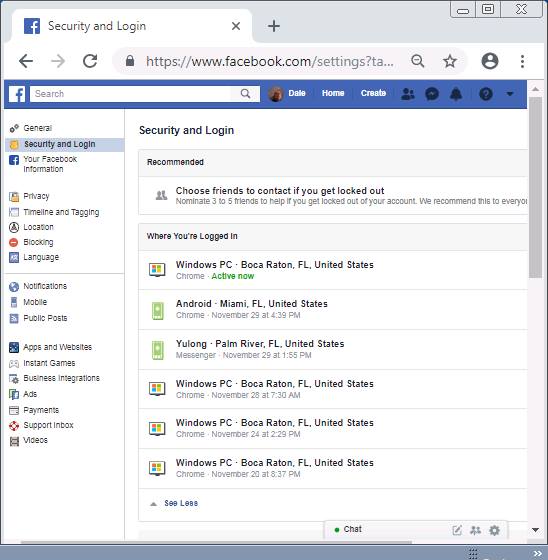Screen dimensions: 548x560
Task: Click the compose new message icon in Chat bar
Action: (x=457, y=530)
